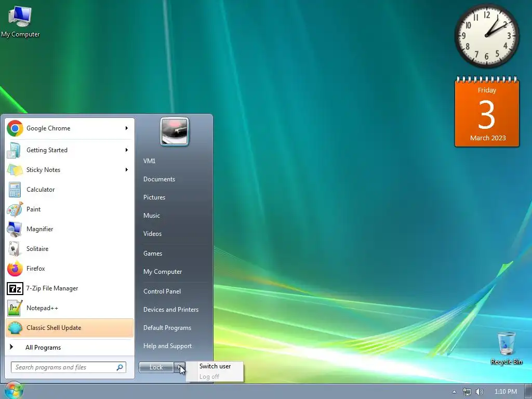Click the search magnifier icon

pyautogui.click(x=120, y=367)
